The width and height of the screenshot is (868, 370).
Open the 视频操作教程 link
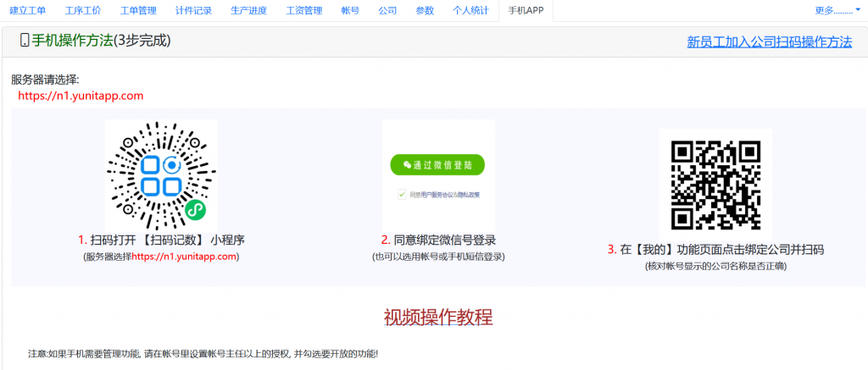pyautogui.click(x=438, y=318)
